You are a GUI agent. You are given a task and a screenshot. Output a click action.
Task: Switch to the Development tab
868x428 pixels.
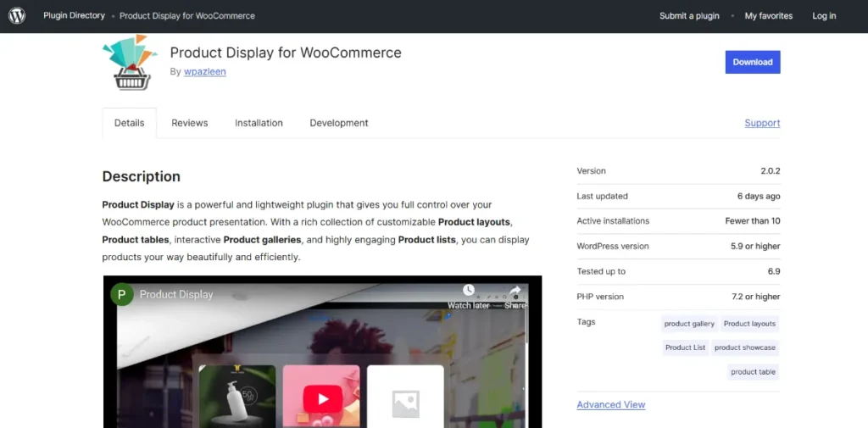tap(339, 123)
